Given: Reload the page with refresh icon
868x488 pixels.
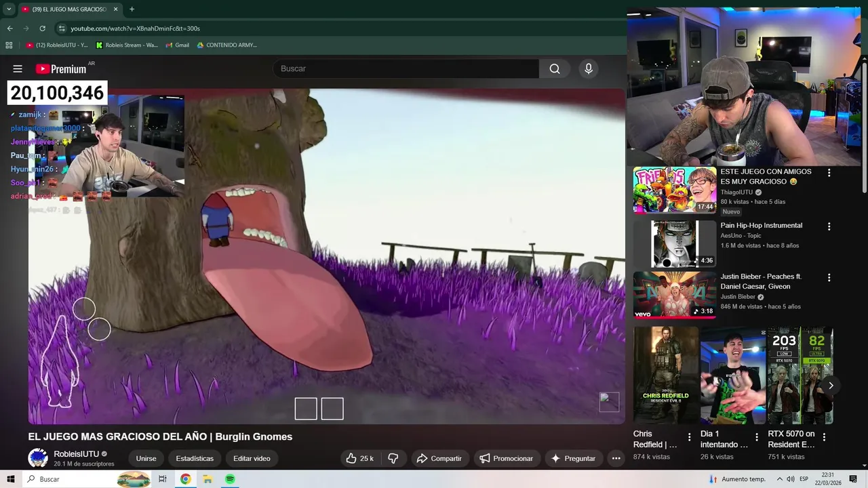Looking at the screenshot, I should pos(42,28).
